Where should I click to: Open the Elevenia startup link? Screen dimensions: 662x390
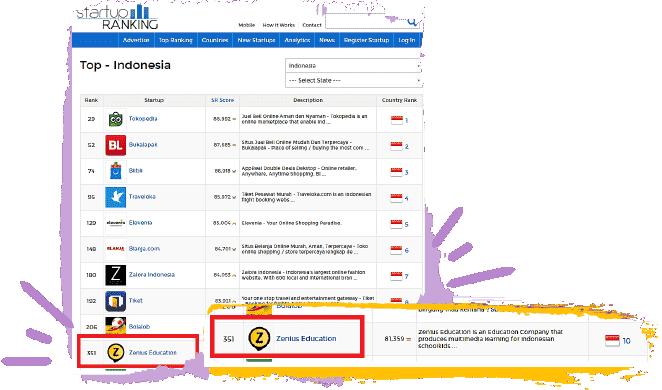point(140,222)
